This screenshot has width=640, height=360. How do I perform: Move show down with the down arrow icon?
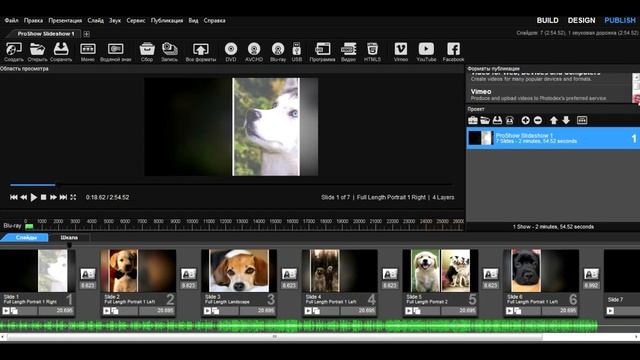click(x=566, y=120)
